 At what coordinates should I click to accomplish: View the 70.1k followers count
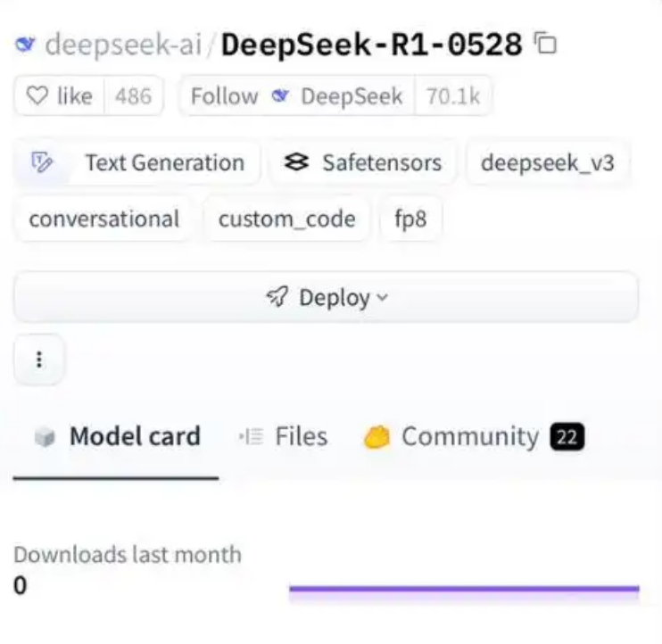click(x=453, y=96)
